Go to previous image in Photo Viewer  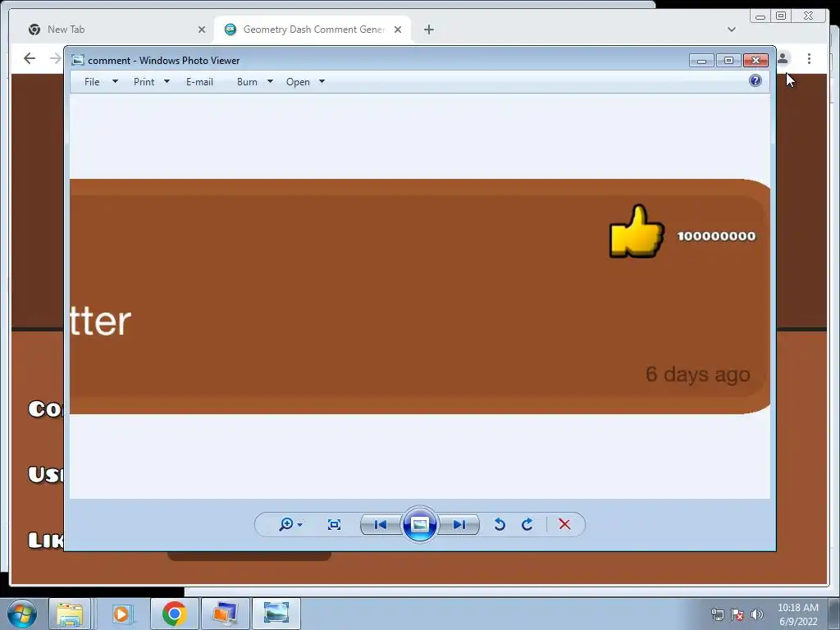click(381, 524)
